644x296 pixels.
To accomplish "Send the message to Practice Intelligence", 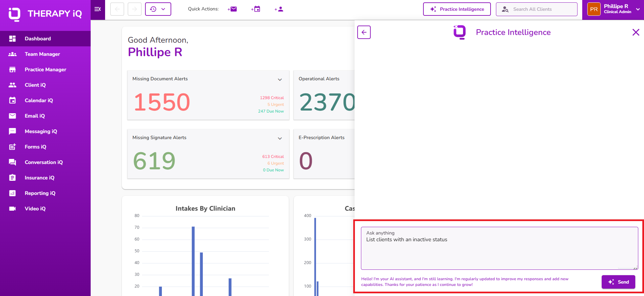I will [x=618, y=282].
